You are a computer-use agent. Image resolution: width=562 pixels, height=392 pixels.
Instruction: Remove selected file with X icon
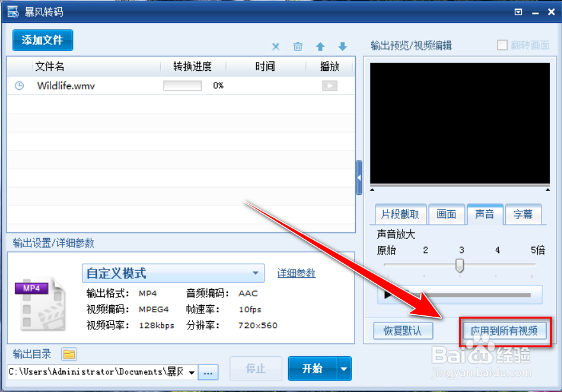click(275, 47)
